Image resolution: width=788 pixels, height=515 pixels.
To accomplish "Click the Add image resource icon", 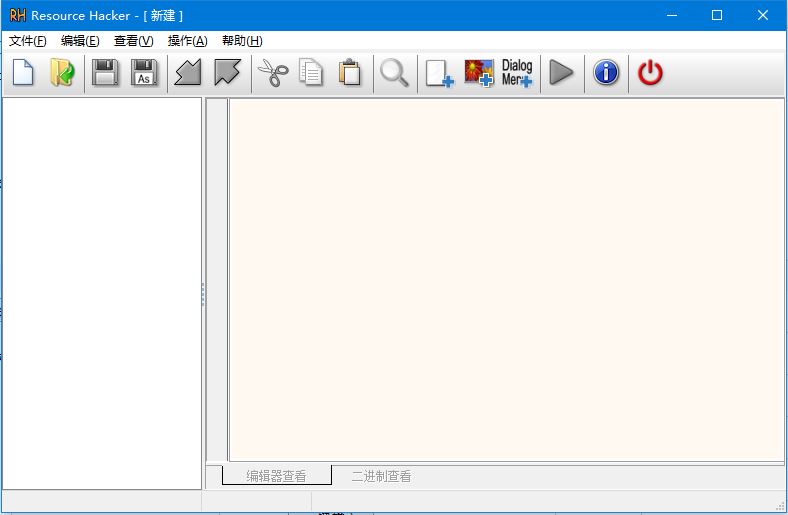I will tap(478, 73).
